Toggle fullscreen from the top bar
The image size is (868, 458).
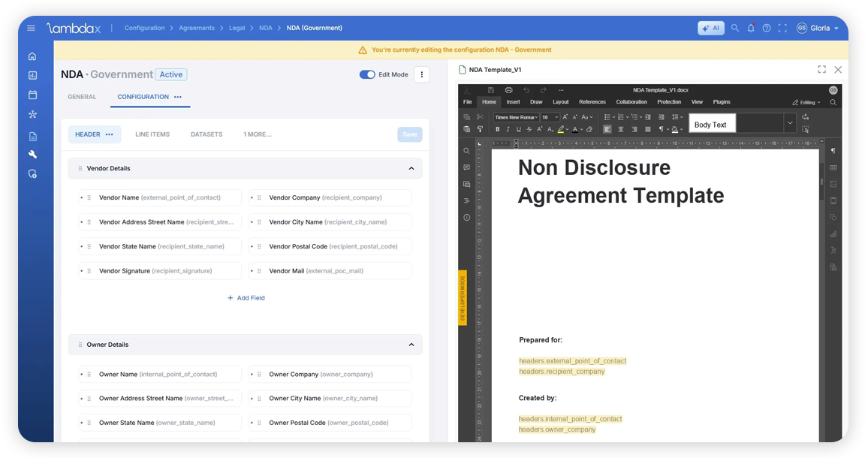coord(782,28)
